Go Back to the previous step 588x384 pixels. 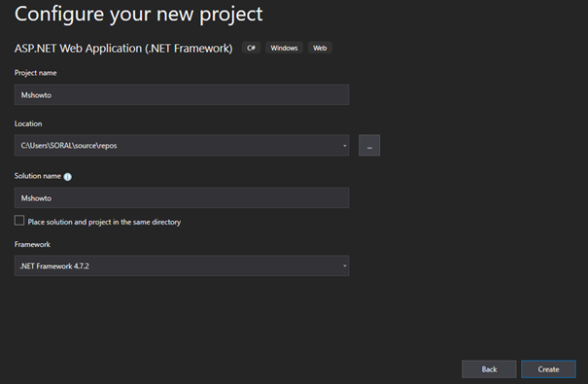489,369
